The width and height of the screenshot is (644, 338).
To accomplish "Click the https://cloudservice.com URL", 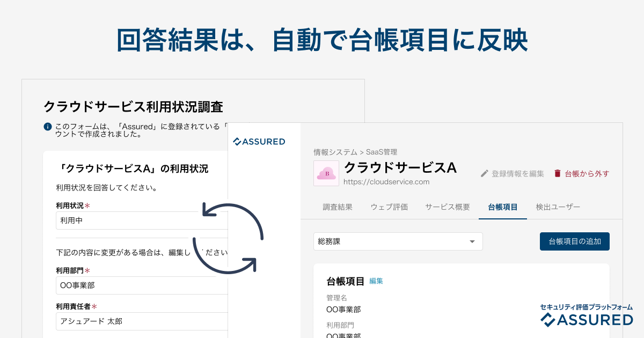I will tap(386, 182).
